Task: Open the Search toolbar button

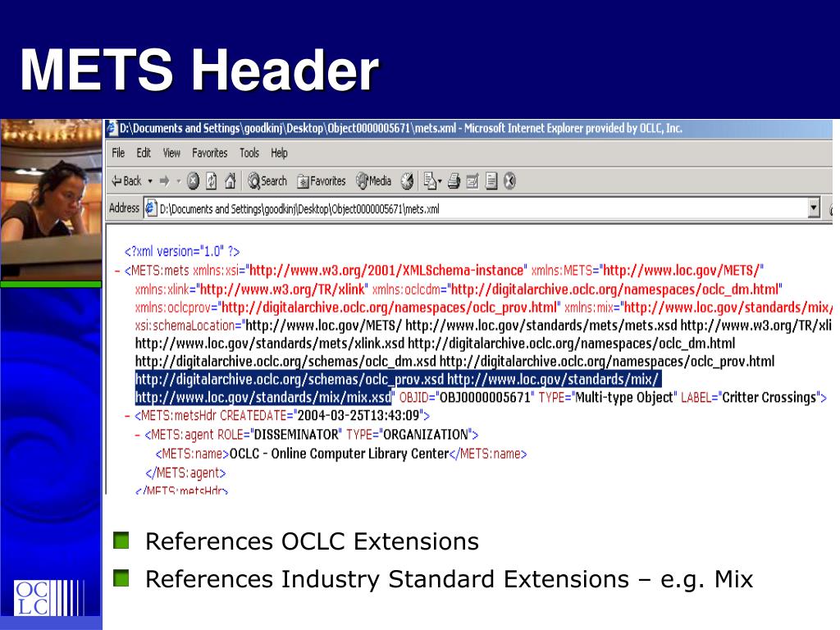Action: click(267, 181)
